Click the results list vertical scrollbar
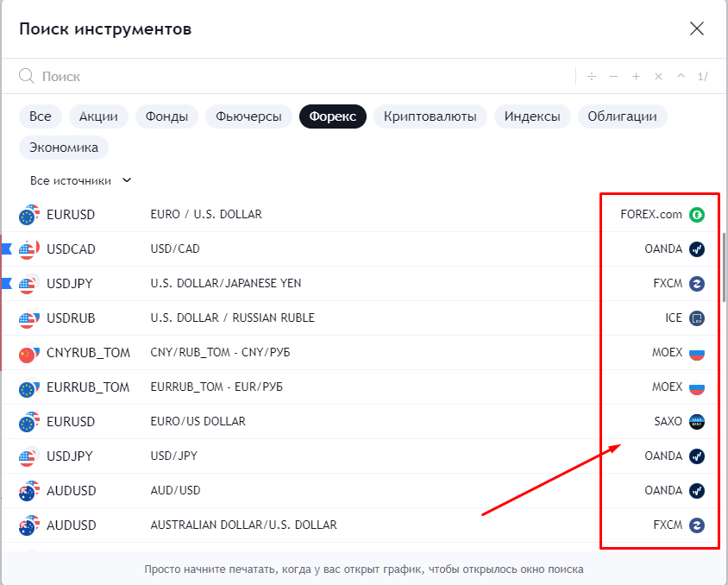The height and width of the screenshot is (585, 728). coord(724,267)
